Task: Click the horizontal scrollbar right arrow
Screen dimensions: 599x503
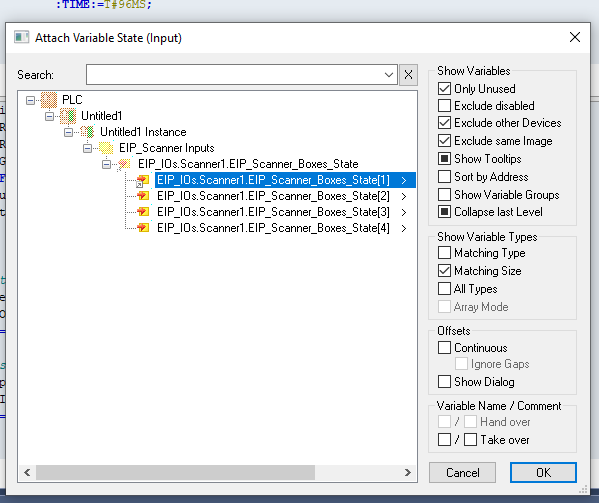Action: click(x=408, y=473)
